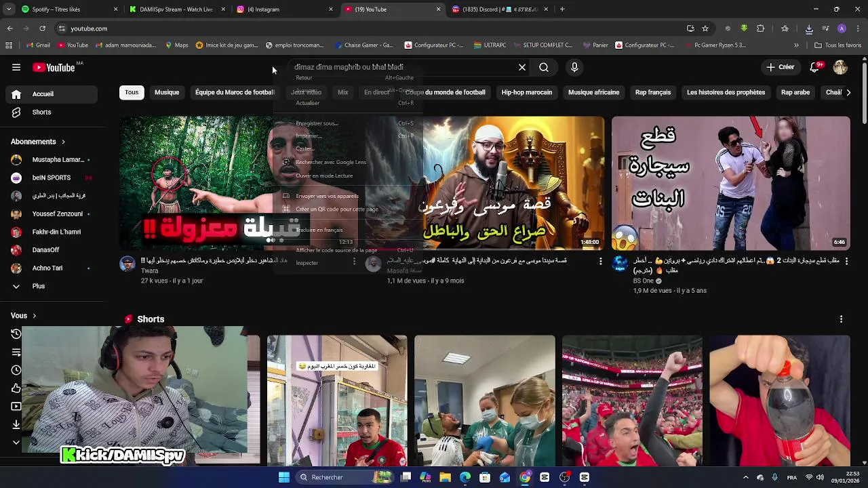Open the dental clinic short thumbnail
Viewport: 868px width, 488px height.
[x=484, y=401]
